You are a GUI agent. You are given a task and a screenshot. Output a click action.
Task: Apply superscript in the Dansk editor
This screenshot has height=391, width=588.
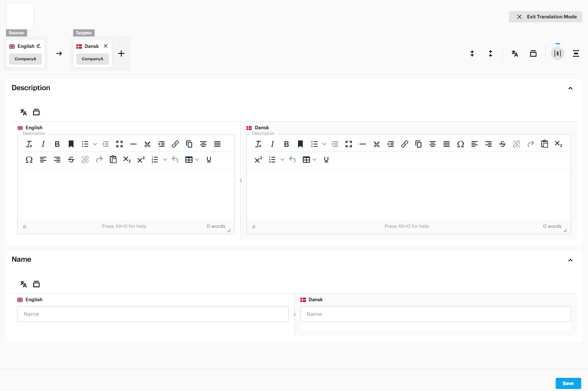(258, 160)
